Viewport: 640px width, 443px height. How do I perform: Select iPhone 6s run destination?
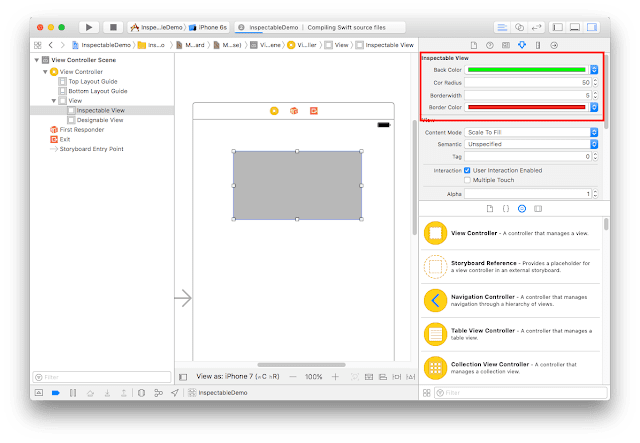(208, 27)
